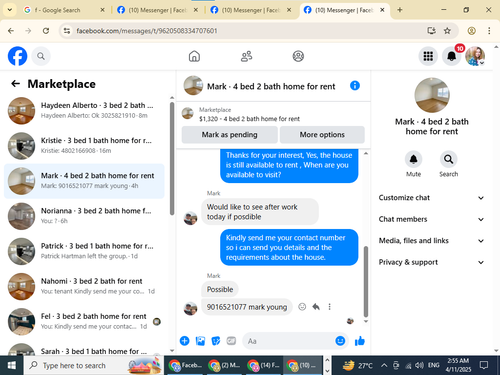The image size is (500, 375).
Task: Open Kristie 3 bed 1 bath chat
Action: point(84,146)
